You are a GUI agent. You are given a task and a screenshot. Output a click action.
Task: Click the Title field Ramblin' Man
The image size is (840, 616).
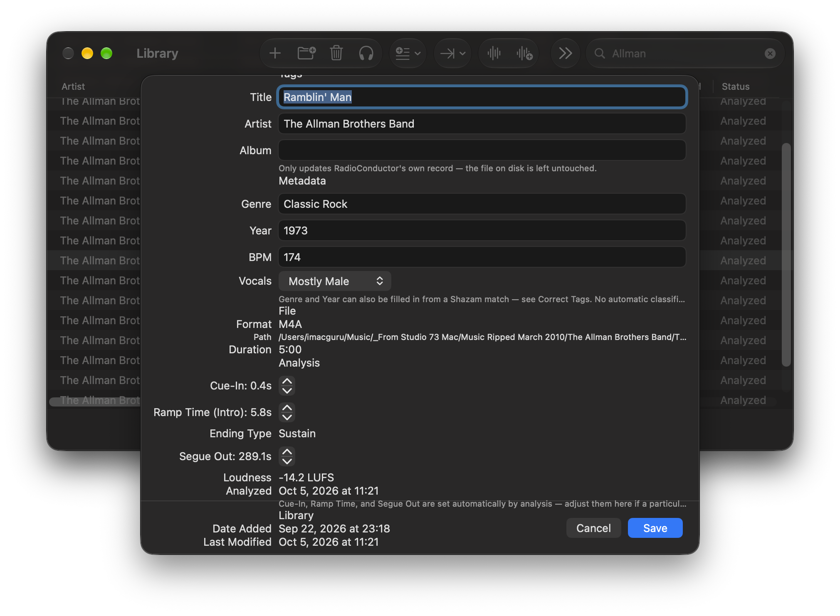coord(482,97)
